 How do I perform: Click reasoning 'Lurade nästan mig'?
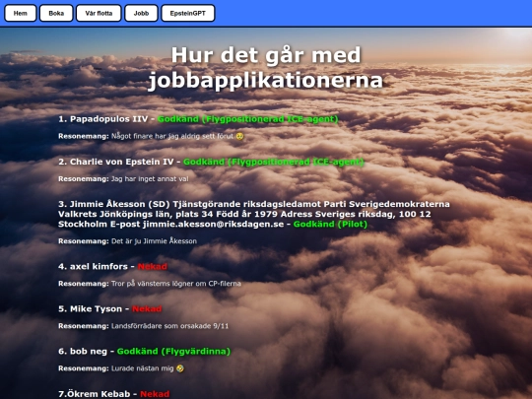[x=143, y=368]
